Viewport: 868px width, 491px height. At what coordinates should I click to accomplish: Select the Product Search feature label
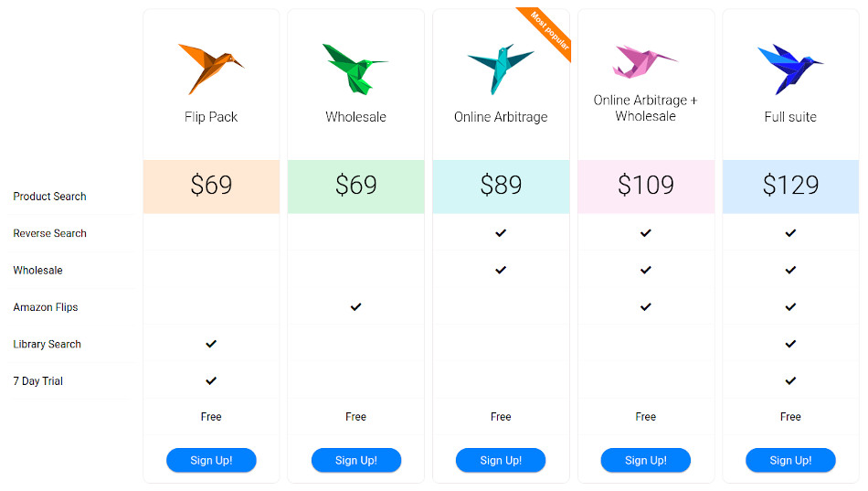50,197
